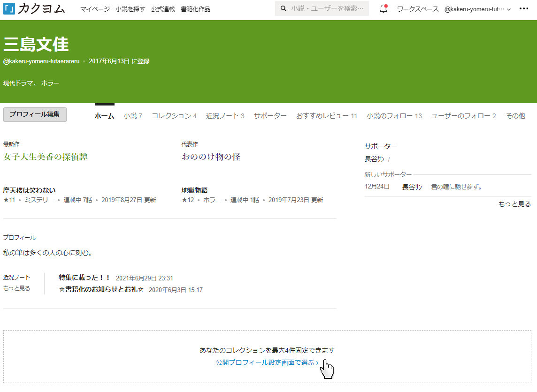
Task: Switch to the 小説のフォロー 13 tab
Action: [394, 116]
